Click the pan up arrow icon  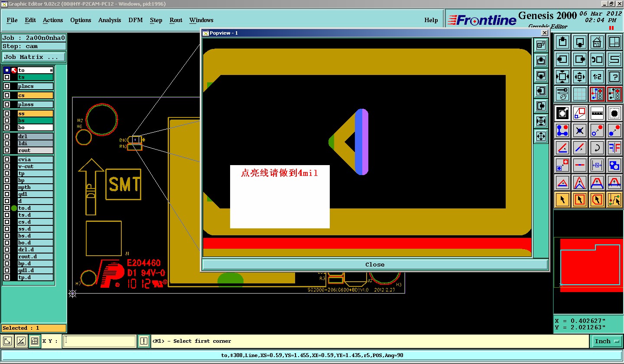(x=562, y=42)
